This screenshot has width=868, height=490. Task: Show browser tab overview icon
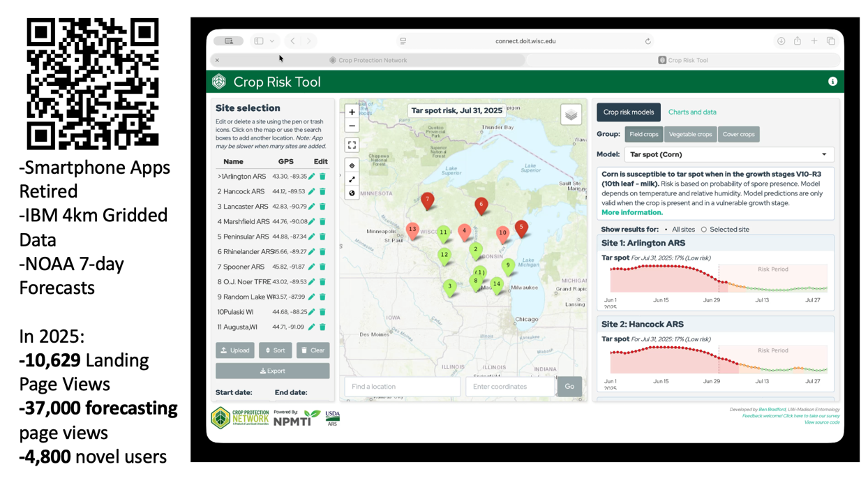point(831,41)
